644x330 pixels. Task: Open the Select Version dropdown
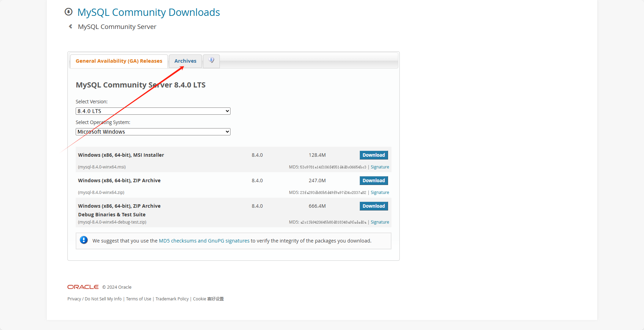(153, 111)
